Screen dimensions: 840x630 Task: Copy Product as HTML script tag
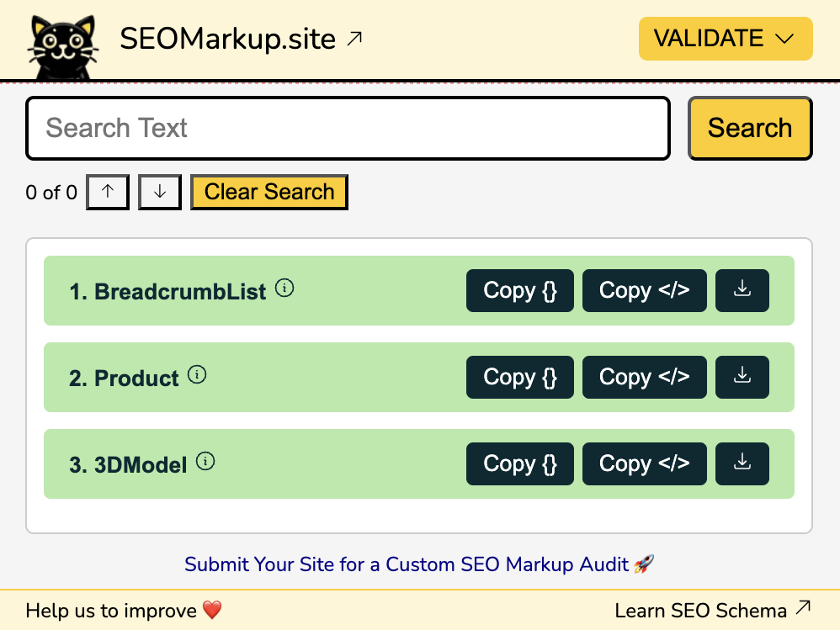(645, 378)
